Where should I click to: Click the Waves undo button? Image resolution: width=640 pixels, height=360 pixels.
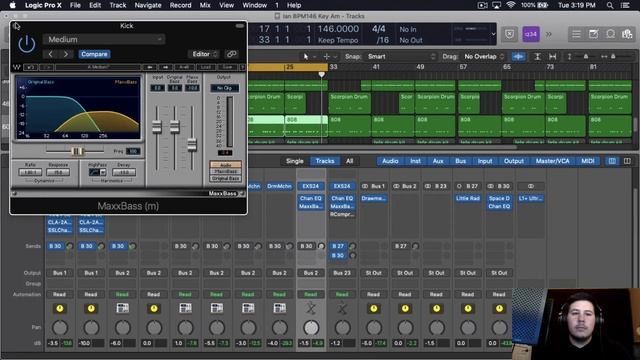tap(31, 67)
